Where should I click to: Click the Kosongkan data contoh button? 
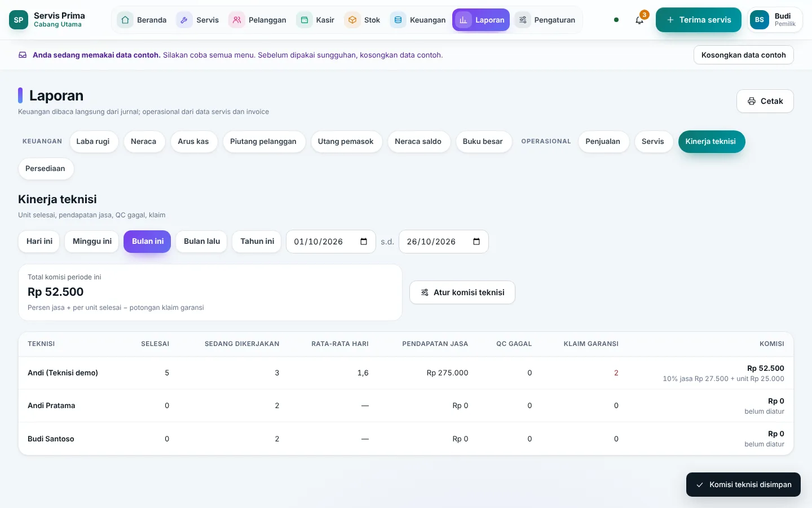tap(744, 55)
